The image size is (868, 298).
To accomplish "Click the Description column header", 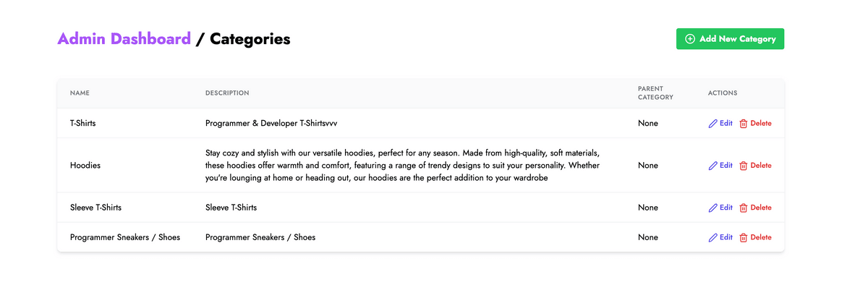I will pos(227,93).
